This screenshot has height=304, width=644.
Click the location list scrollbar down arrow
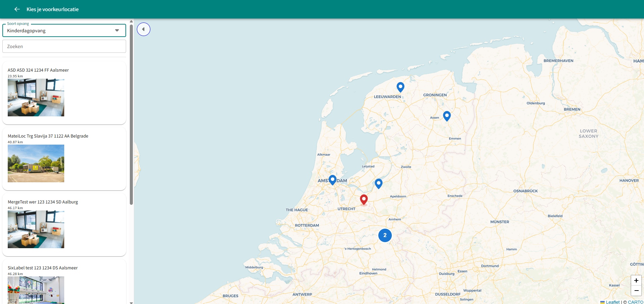(x=131, y=302)
